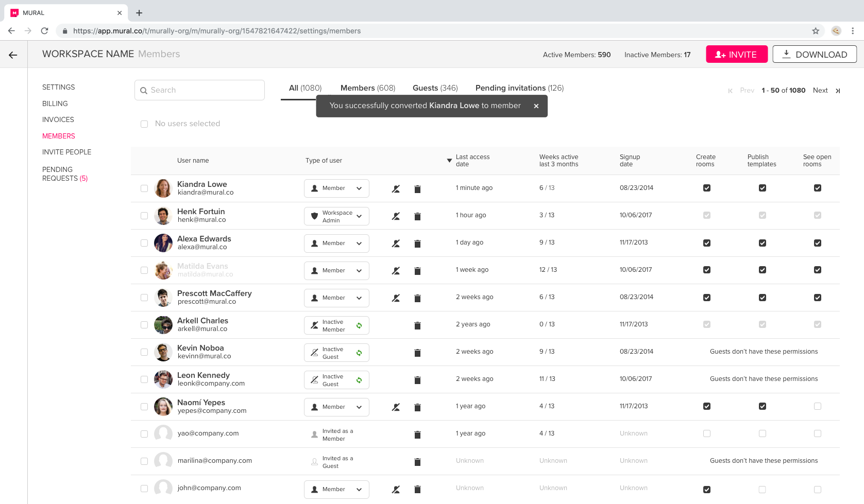Image resolution: width=864 pixels, height=504 pixels.
Task: Reload the page in browser
Action: tap(45, 31)
